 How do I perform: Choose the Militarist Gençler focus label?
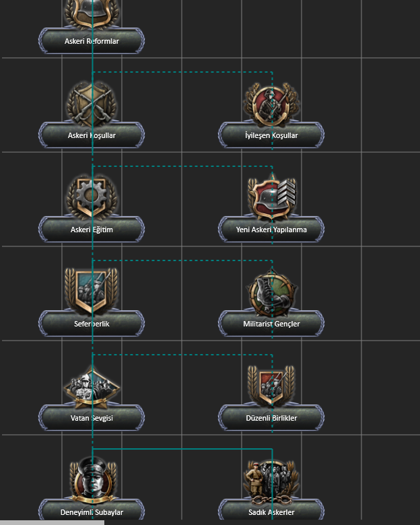point(271,324)
